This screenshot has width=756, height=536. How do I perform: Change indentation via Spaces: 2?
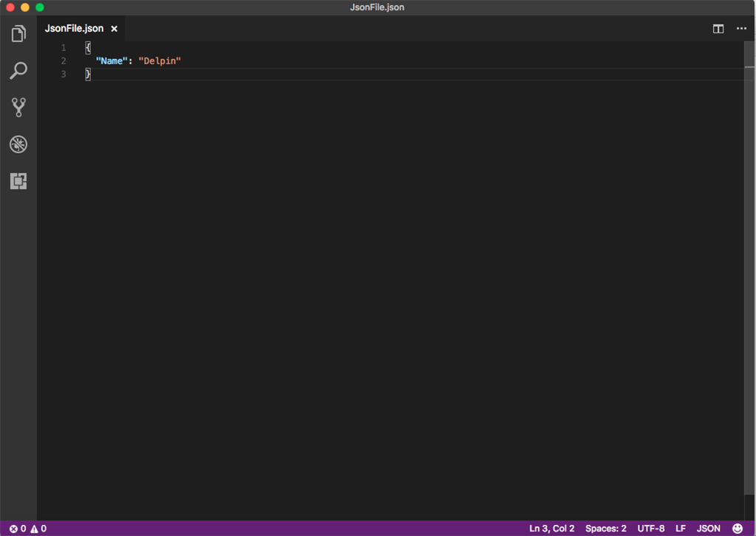605,529
